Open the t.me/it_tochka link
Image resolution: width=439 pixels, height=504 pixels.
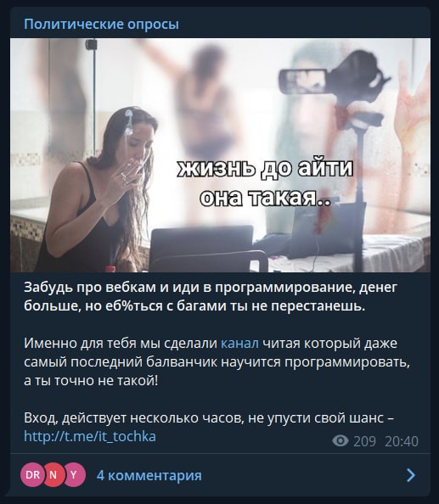(90, 436)
